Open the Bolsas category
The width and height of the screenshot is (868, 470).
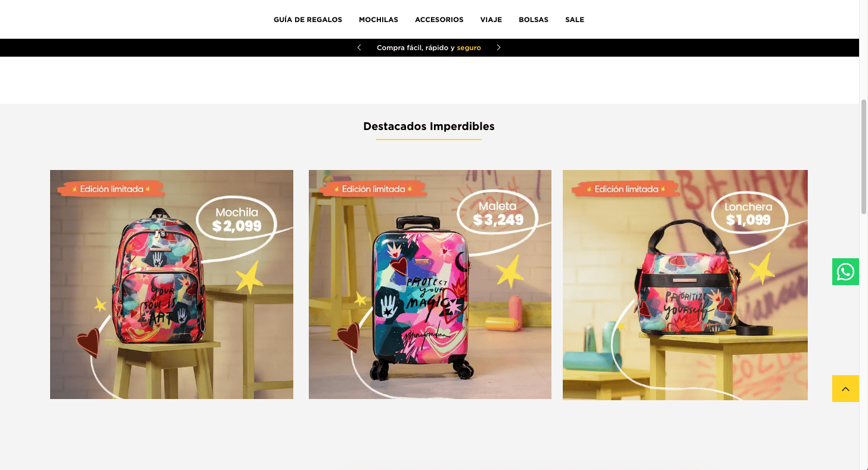pyautogui.click(x=534, y=20)
